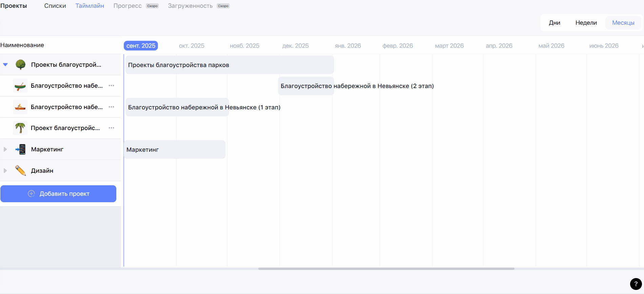Switch timeline scale to Недели
The width and height of the screenshot is (644, 294).
pyautogui.click(x=586, y=23)
